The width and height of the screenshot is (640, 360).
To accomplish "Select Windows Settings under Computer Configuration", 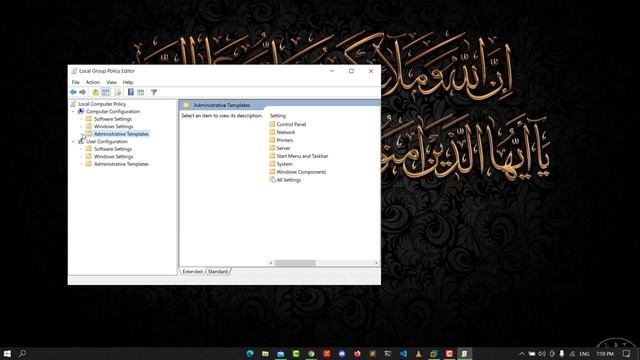I will click(113, 127).
